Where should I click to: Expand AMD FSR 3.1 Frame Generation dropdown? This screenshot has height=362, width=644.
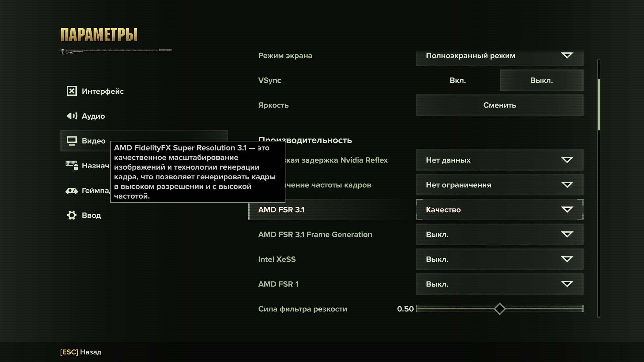click(499, 235)
